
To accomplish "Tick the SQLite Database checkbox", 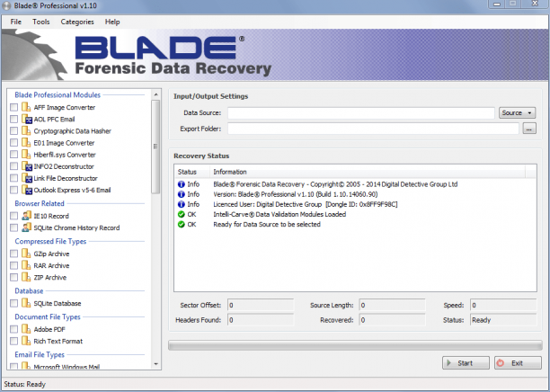I will click(13, 303).
